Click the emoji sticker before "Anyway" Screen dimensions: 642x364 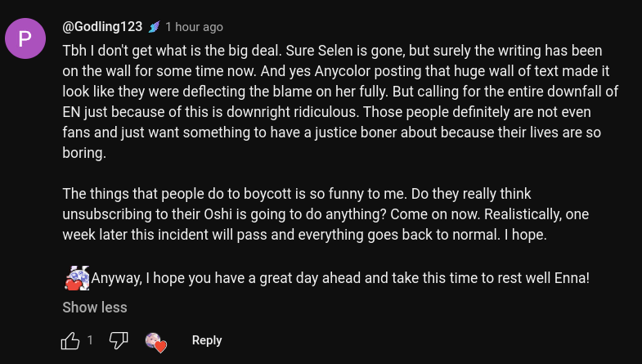click(76, 278)
